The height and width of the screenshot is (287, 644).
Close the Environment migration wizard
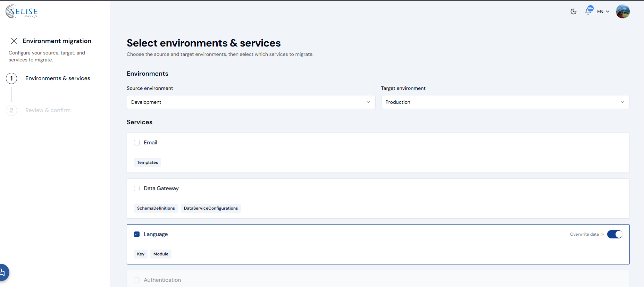coord(14,41)
